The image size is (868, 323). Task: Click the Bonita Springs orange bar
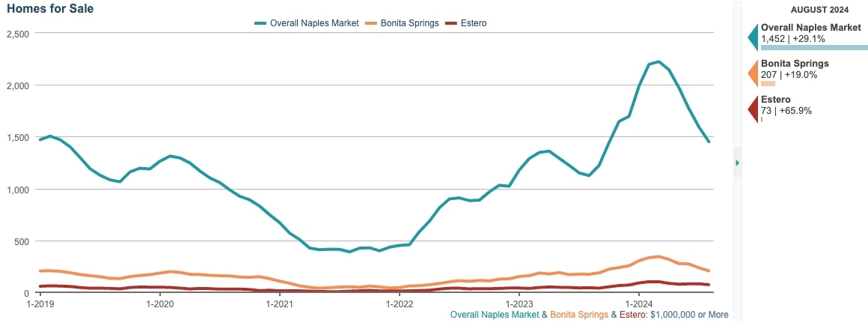(x=768, y=84)
